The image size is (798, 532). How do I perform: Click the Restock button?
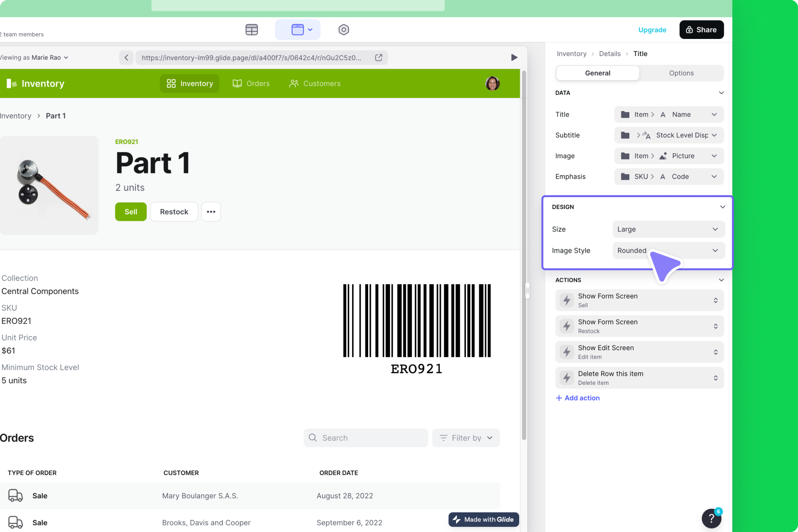coord(174,212)
